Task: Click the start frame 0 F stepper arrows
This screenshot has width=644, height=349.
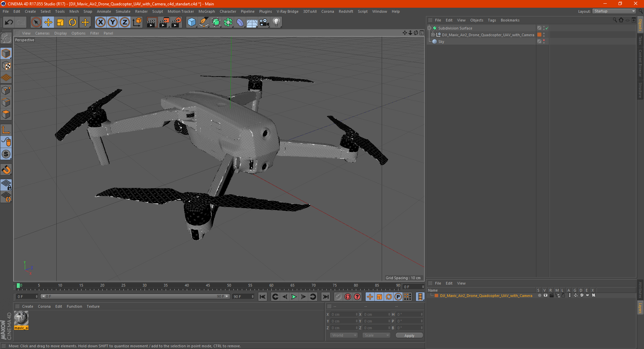Action: click(x=37, y=297)
